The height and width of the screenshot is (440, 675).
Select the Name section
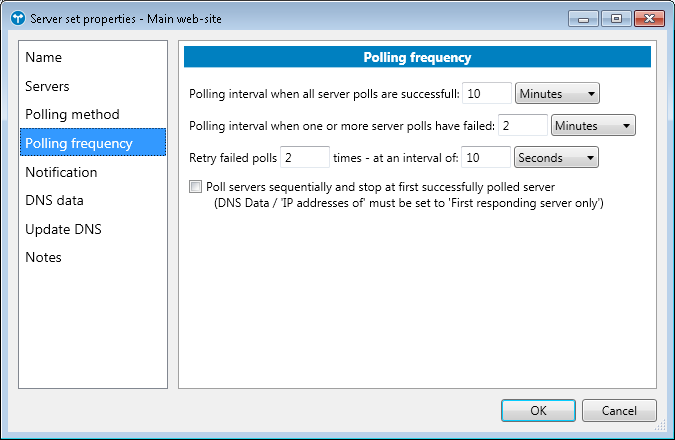[x=43, y=58]
